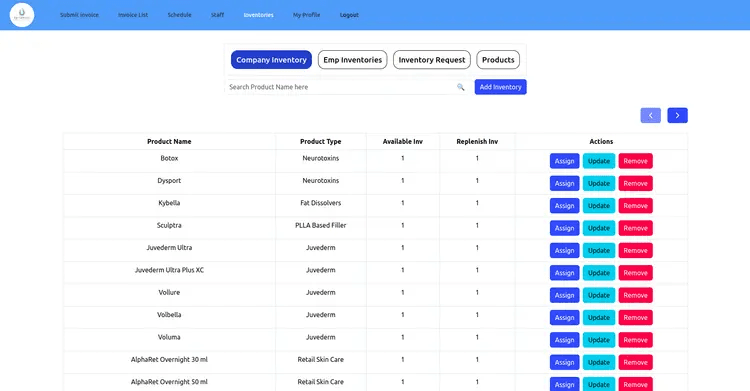
Task: Click the Add Inventory button
Action: point(500,87)
